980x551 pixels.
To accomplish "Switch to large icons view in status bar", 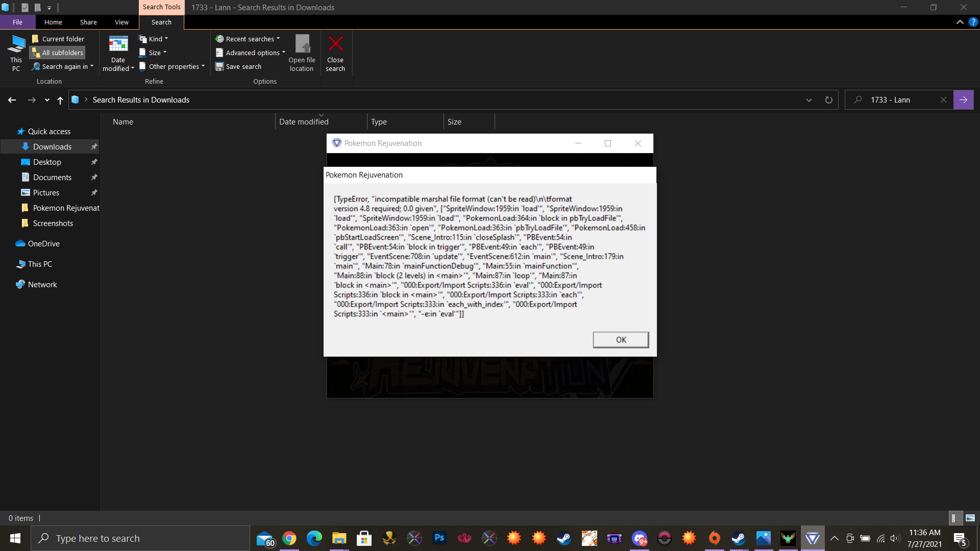I will 970,518.
